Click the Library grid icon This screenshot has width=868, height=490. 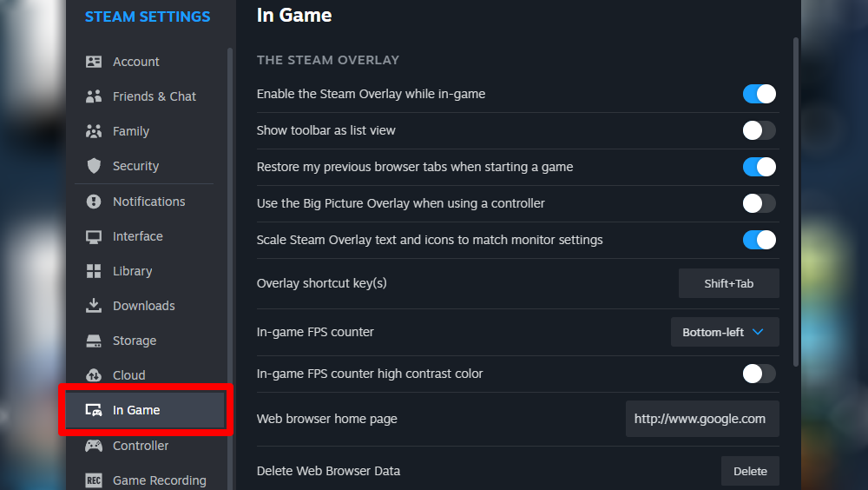point(94,271)
